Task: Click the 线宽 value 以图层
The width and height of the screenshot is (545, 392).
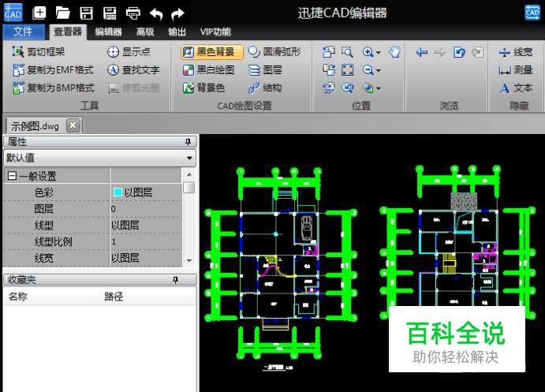Action: click(x=146, y=258)
